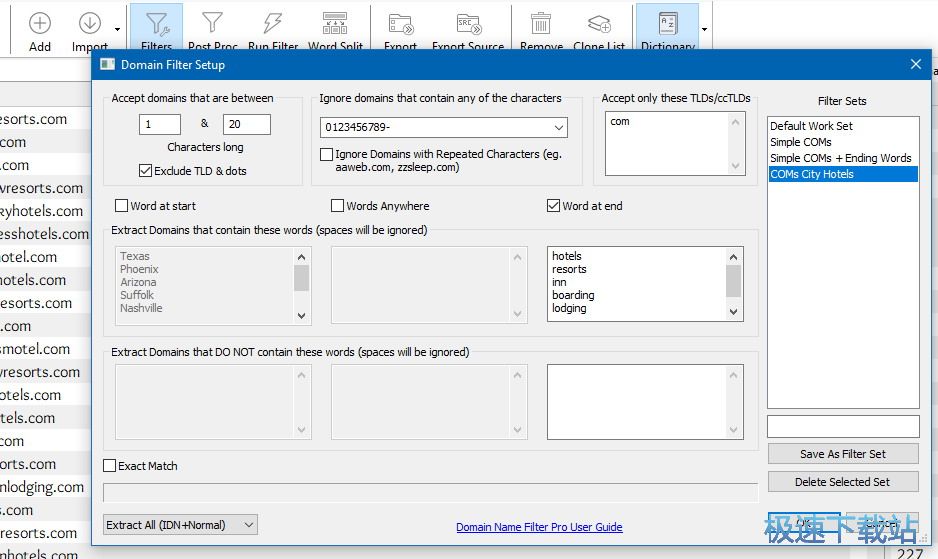This screenshot has height=559, width=938.
Task: Enable the Word at start checkbox
Action: (122, 206)
